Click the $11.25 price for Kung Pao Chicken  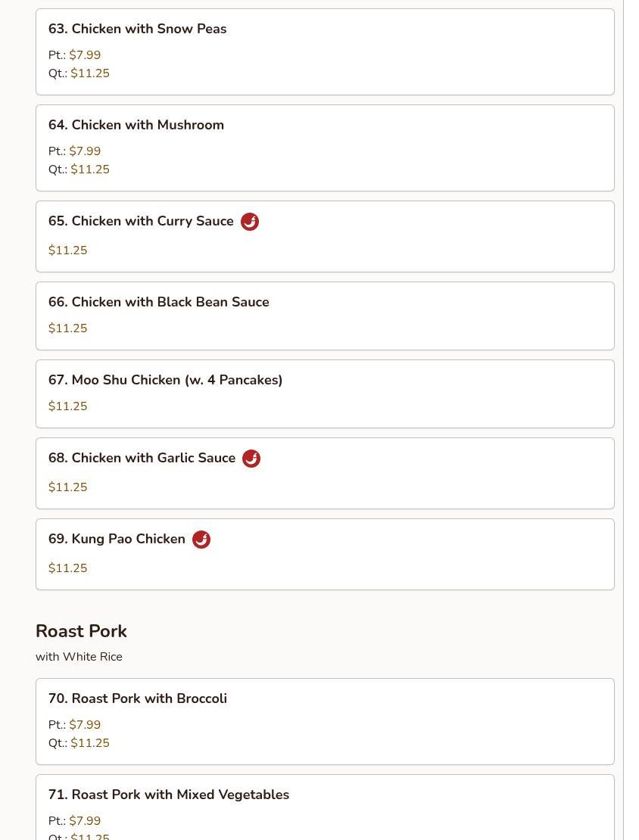pos(68,568)
